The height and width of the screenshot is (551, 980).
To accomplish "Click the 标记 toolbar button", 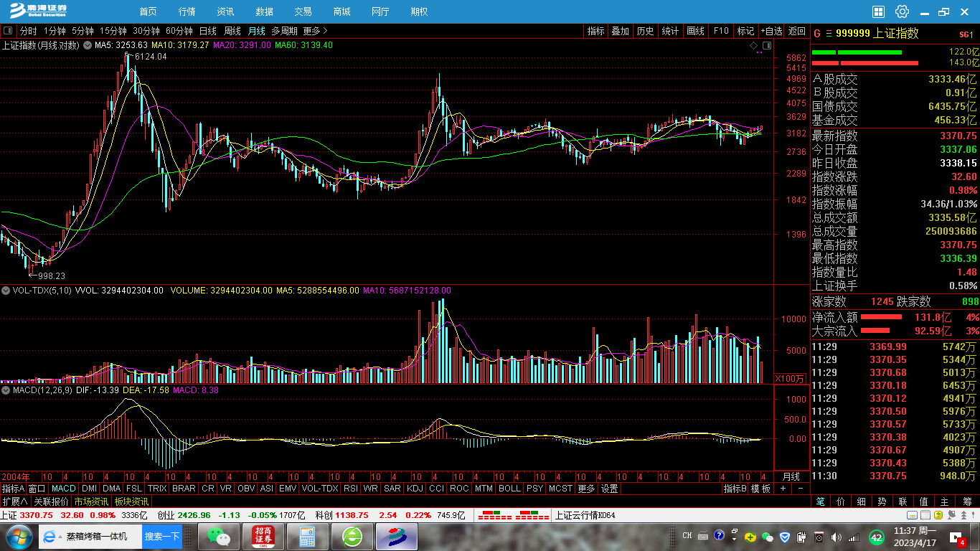I will pos(746,31).
